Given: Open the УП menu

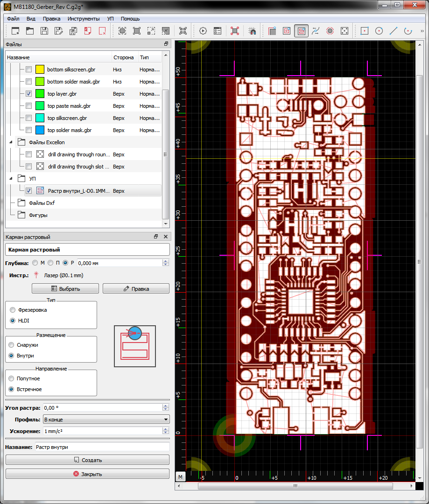Looking at the screenshot, I should pyautogui.click(x=110, y=19).
